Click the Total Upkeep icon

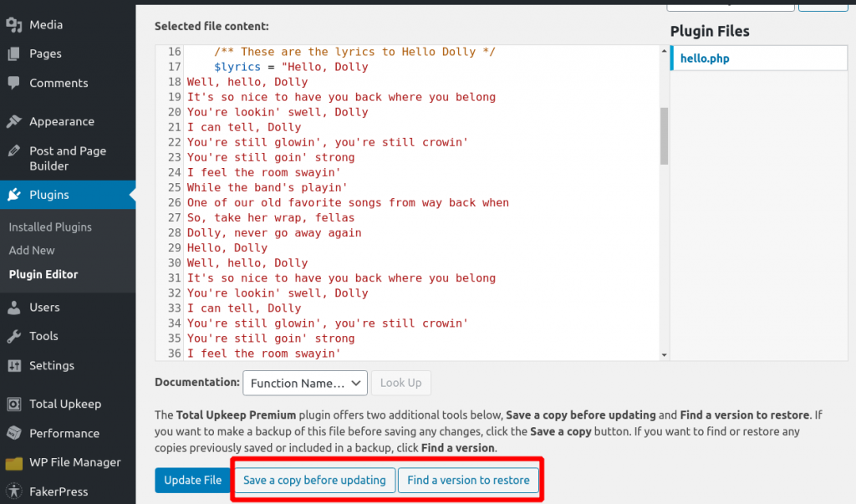(x=14, y=404)
